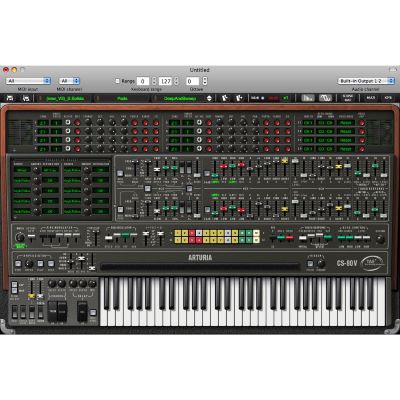400x400 pixels.
Task: Turn the knob just left of CS-80V label
Action: tap(321, 264)
